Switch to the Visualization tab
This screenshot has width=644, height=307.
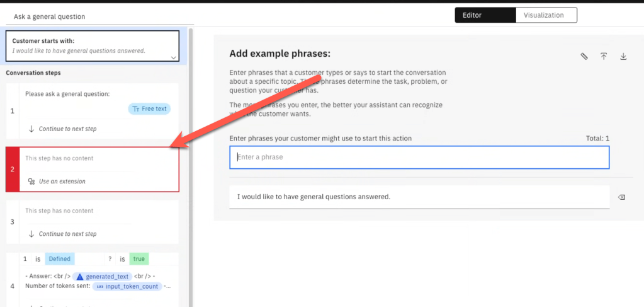coord(546,15)
